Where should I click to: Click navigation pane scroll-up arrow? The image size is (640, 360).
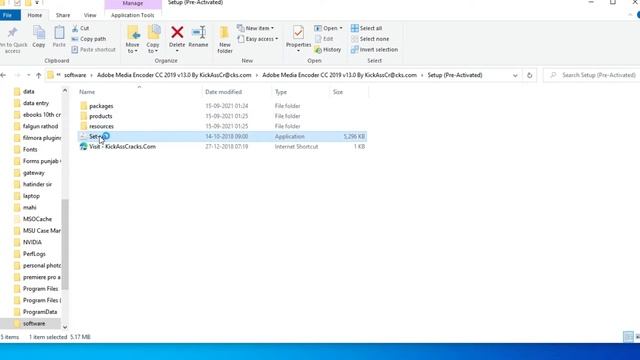click(x=65, y=90)
